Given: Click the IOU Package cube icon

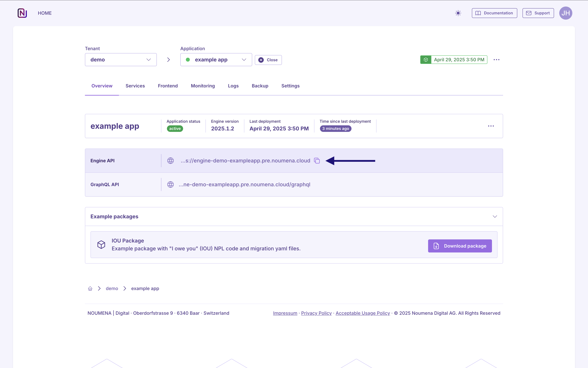Looking at the screenshot, I should 101,244.
